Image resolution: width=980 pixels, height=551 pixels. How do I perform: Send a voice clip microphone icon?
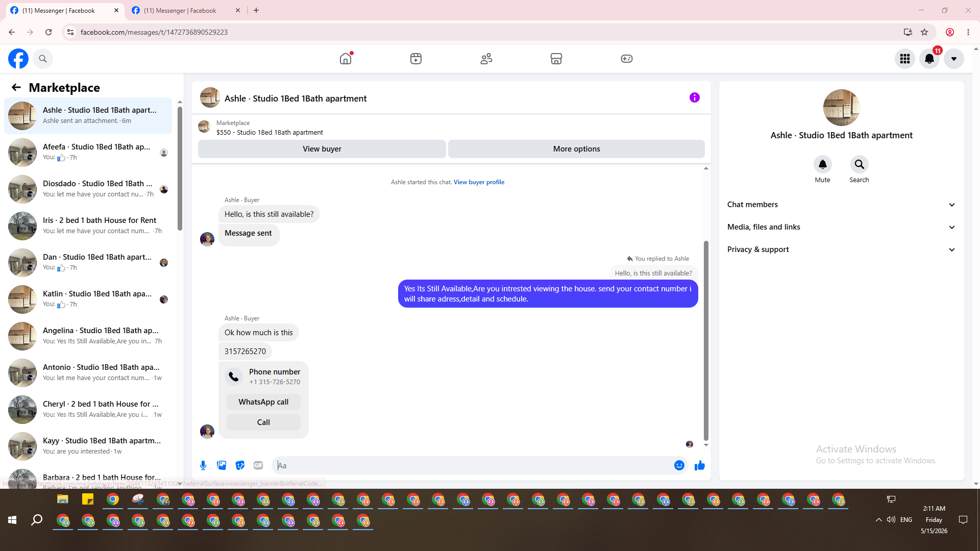point(203,465)
